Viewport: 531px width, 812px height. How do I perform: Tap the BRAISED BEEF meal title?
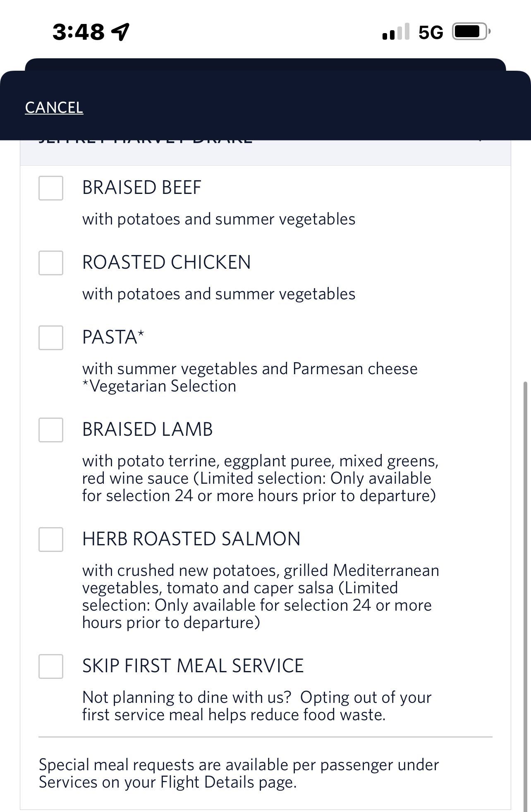(x=141, y=188)
